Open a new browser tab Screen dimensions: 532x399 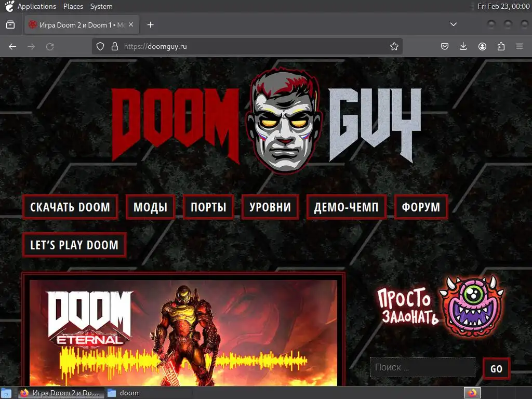point(150,25)
